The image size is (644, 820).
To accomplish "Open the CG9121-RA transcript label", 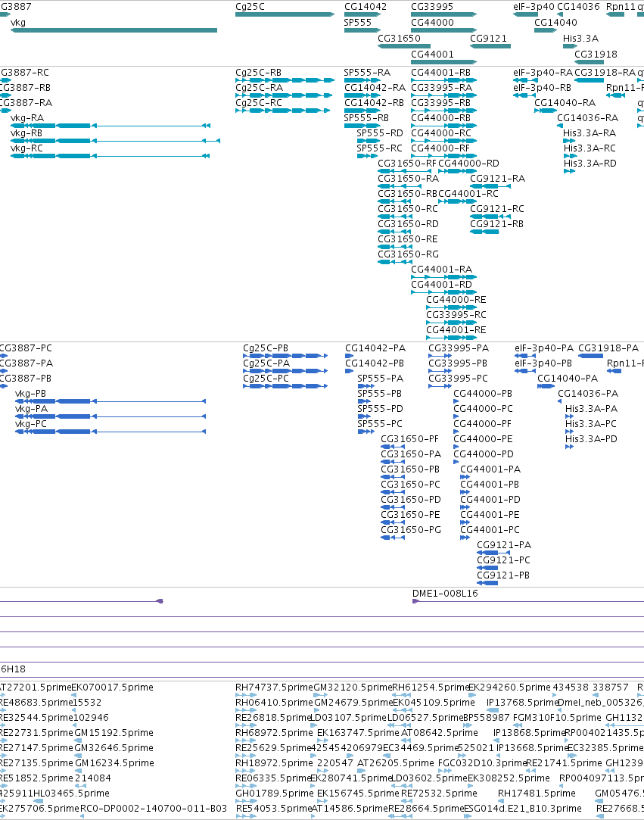I will tap(498, 179).
